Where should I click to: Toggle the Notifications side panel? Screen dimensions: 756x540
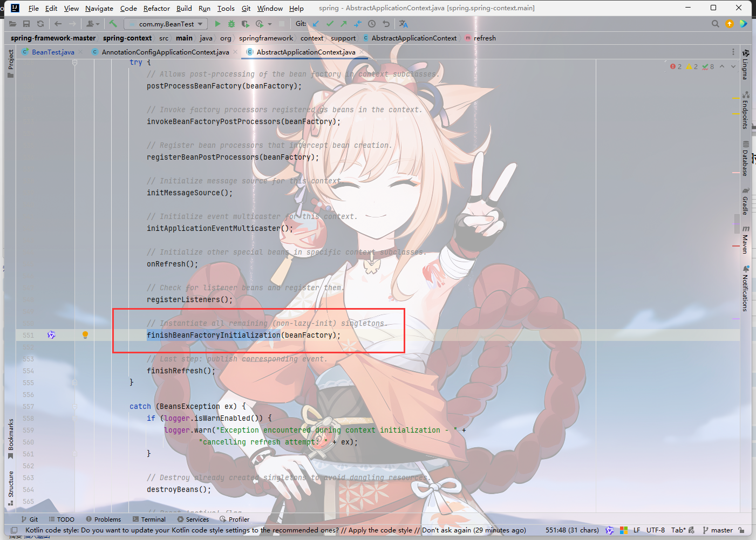point(745,289)
